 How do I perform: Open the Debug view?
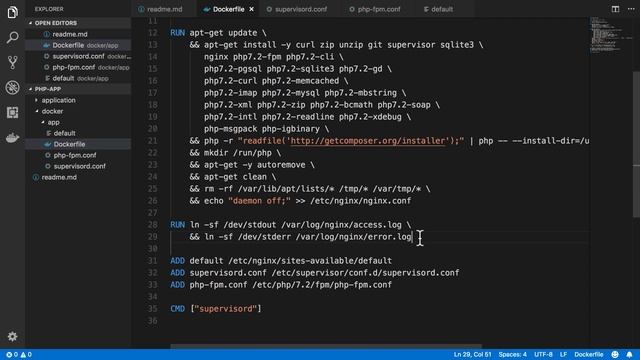pos(12,87)
